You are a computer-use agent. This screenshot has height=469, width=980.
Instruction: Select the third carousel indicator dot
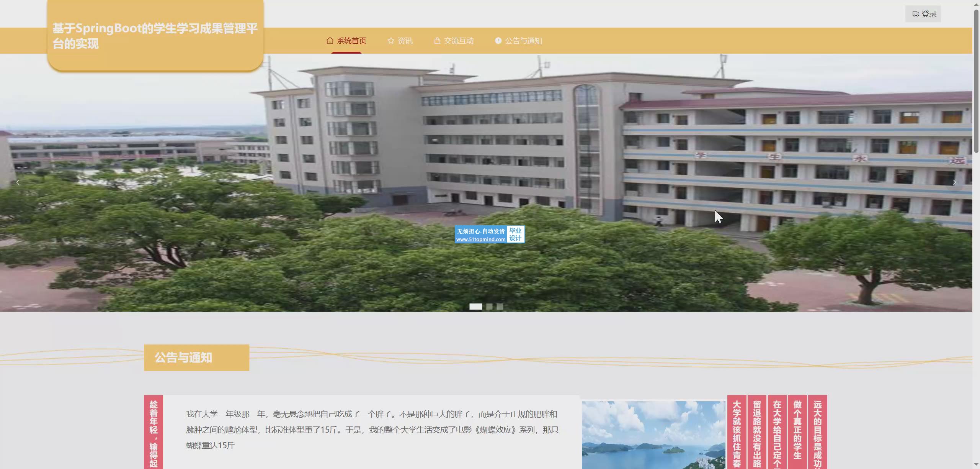coord(500,307)
